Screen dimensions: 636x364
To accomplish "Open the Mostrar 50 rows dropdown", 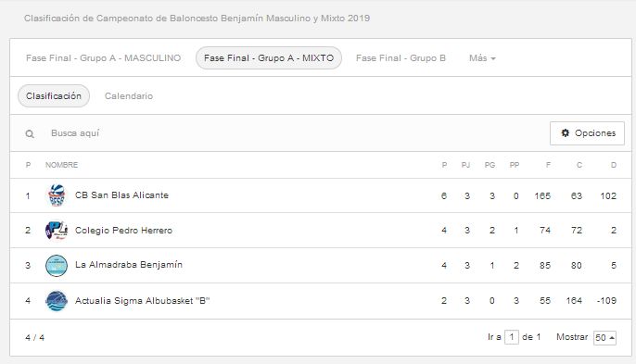I will click(604, 337).
